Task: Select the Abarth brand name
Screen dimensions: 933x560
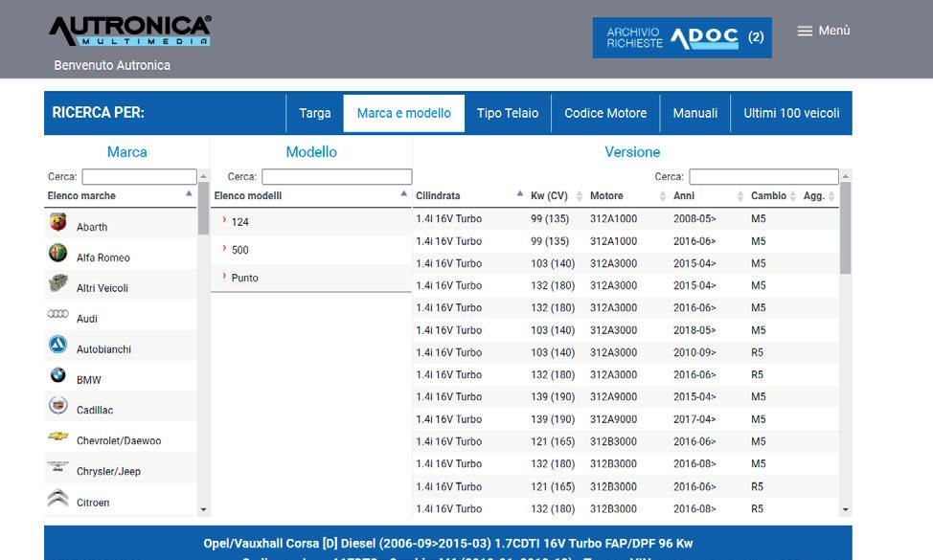Action: (92, 227)
